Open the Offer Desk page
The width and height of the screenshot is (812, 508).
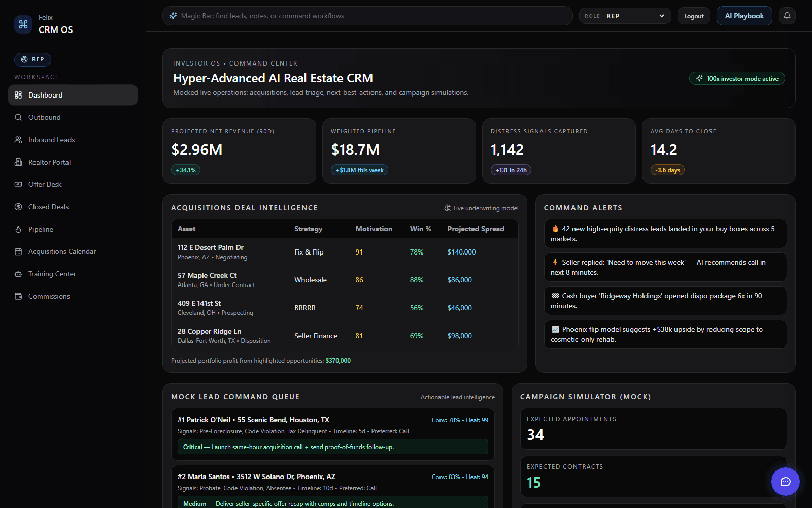tap(73, 184)
